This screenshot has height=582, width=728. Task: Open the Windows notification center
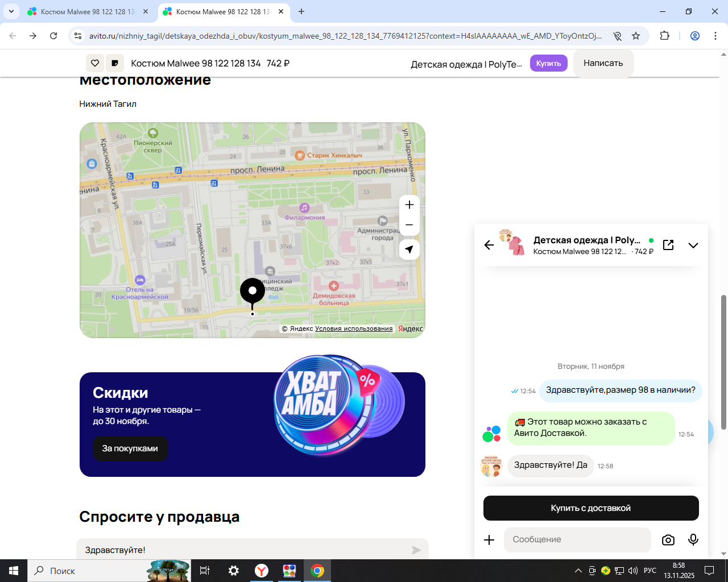pyautogui.click(x=709, y=571)
